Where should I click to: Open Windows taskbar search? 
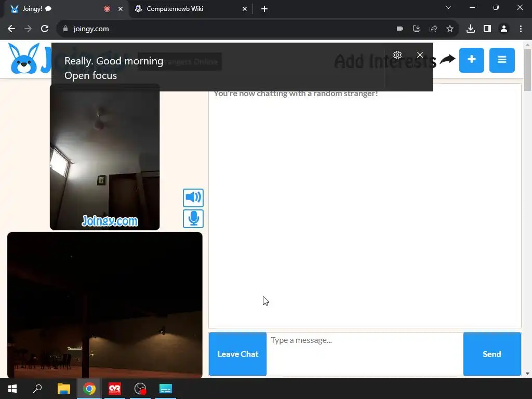pos(37,389)
